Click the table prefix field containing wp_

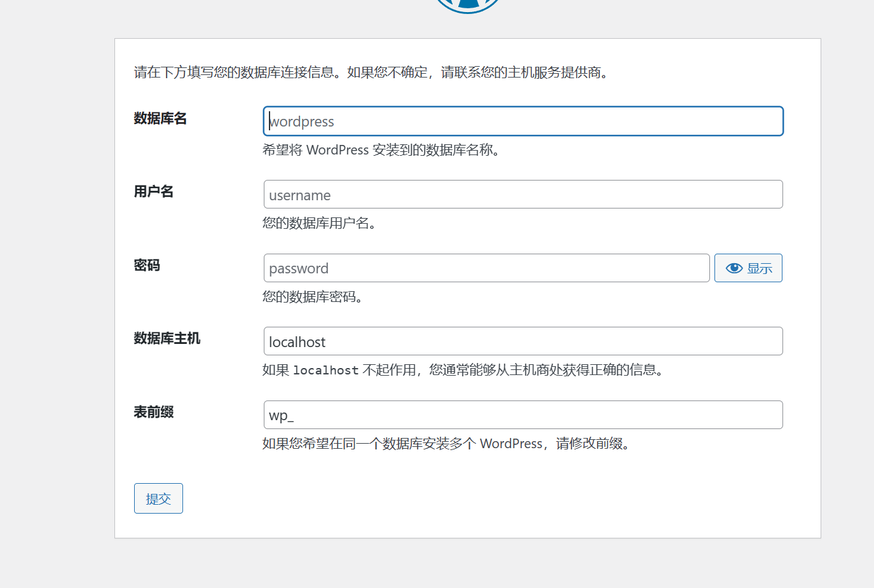tap(522, 415)
